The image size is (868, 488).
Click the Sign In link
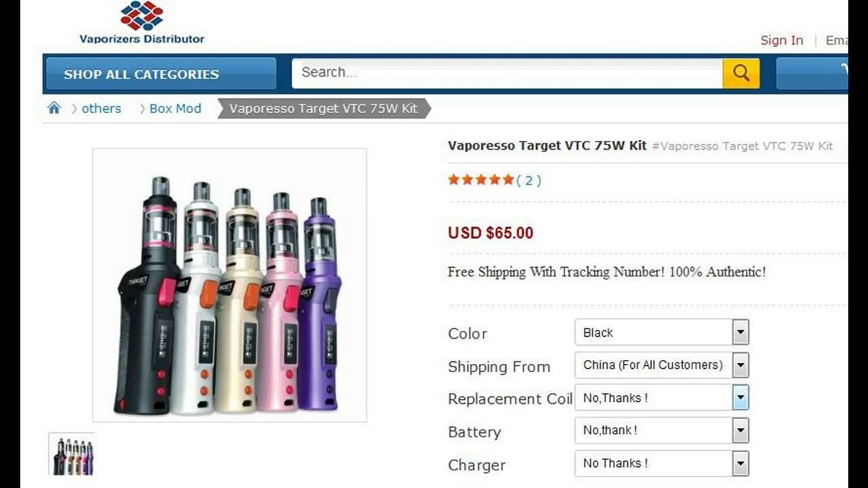coord(782,40)
